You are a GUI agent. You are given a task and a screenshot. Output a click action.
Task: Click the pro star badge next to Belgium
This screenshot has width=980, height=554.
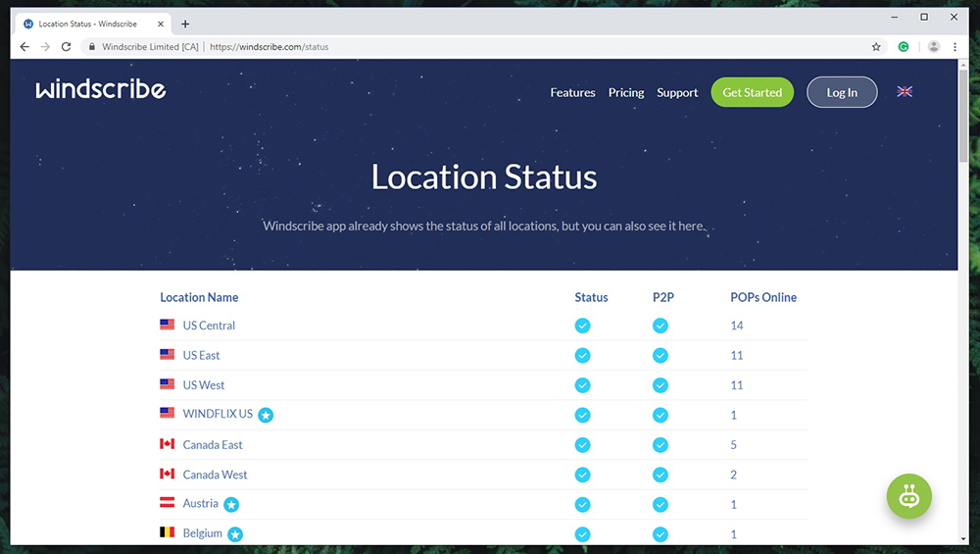pos(235,534)
